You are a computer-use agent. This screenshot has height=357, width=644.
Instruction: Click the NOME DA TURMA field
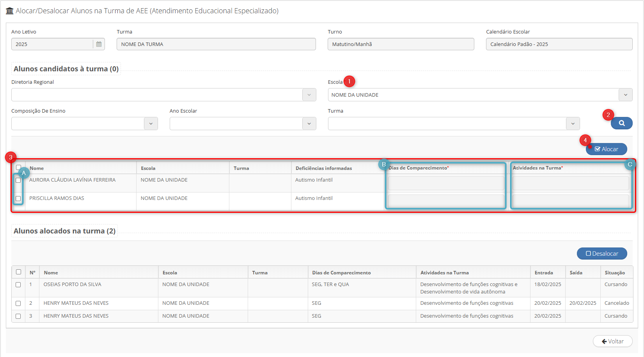pos(216,44)
